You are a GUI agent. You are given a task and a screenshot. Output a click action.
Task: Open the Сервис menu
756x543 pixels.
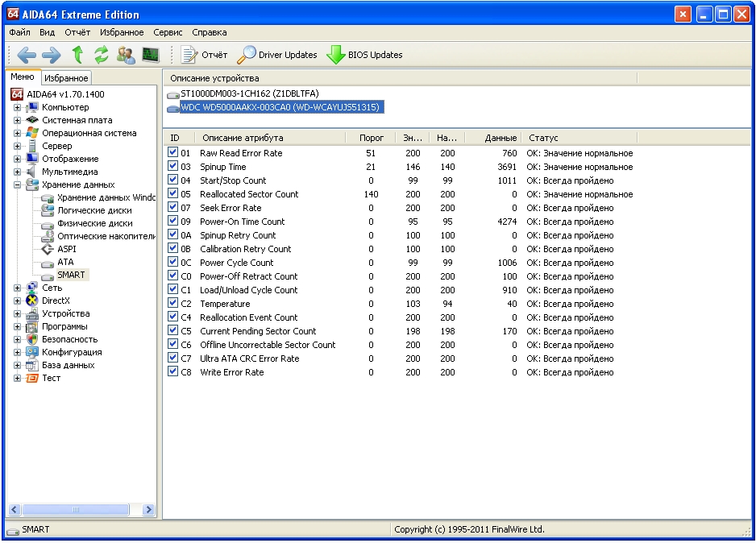168,32
